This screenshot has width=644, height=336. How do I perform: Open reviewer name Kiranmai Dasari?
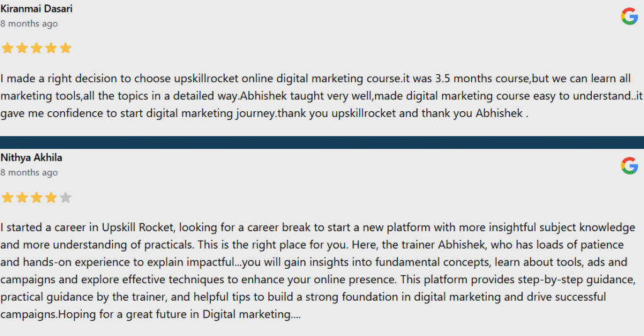(36, 9)
